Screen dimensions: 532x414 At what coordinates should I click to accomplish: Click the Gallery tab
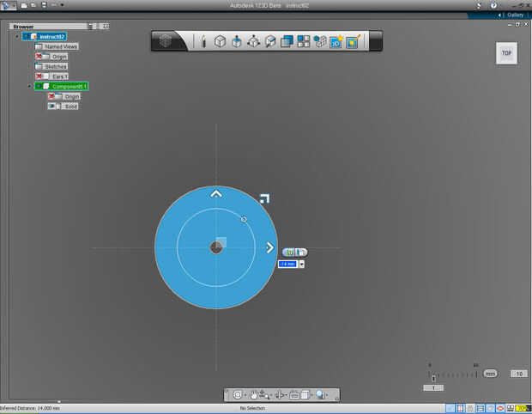(x=515, y=15)
